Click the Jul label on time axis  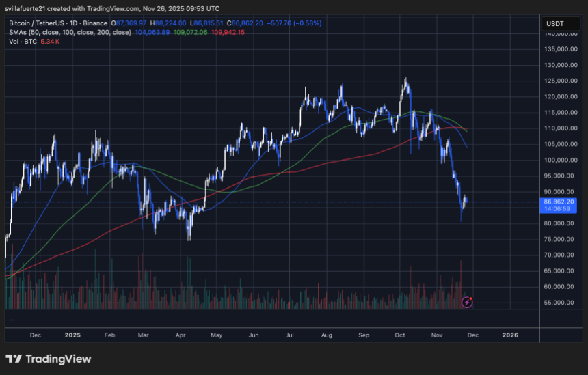tap(290, 335)
